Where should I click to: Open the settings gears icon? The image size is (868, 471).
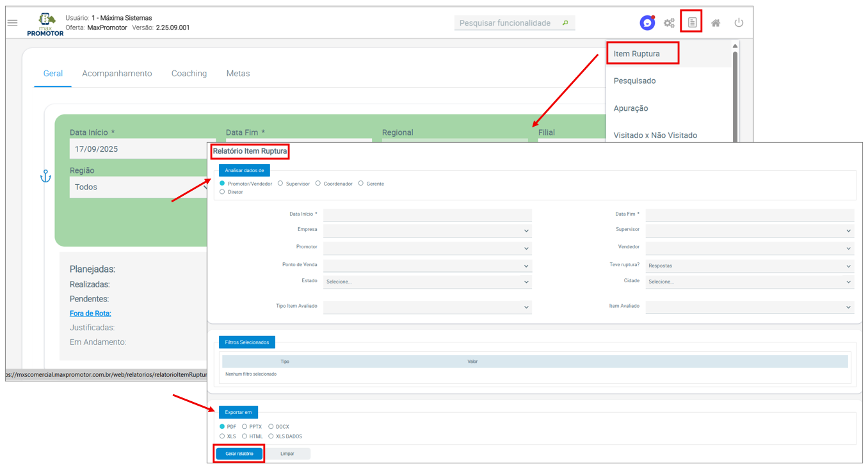pyautogui.click(x=669, y=23)
